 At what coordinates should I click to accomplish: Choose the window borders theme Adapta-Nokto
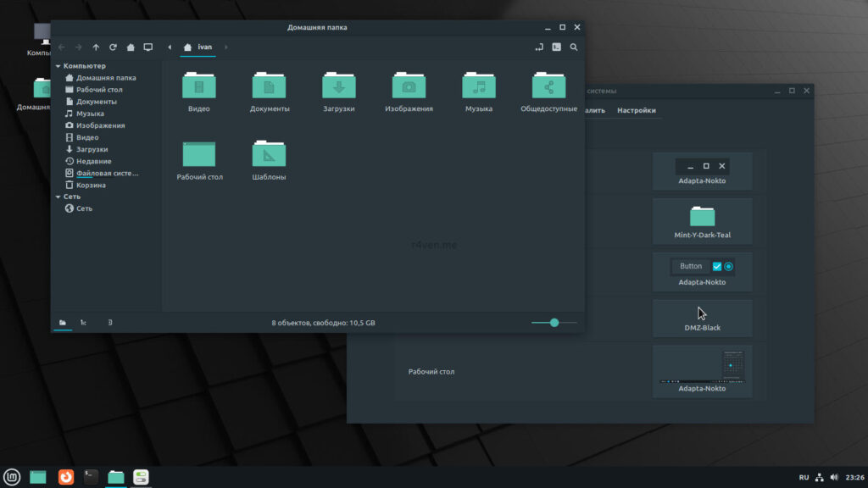tap(702, 171)
